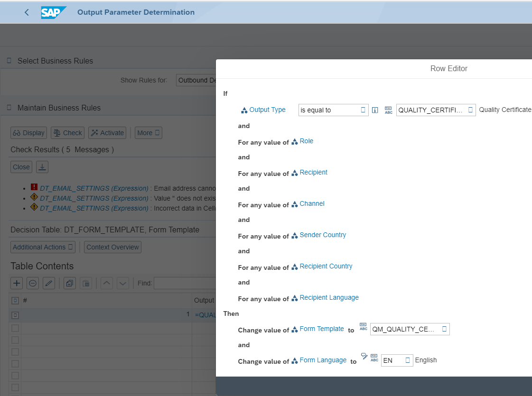Select the sixth table row checkbox

(x=15, y=376)
